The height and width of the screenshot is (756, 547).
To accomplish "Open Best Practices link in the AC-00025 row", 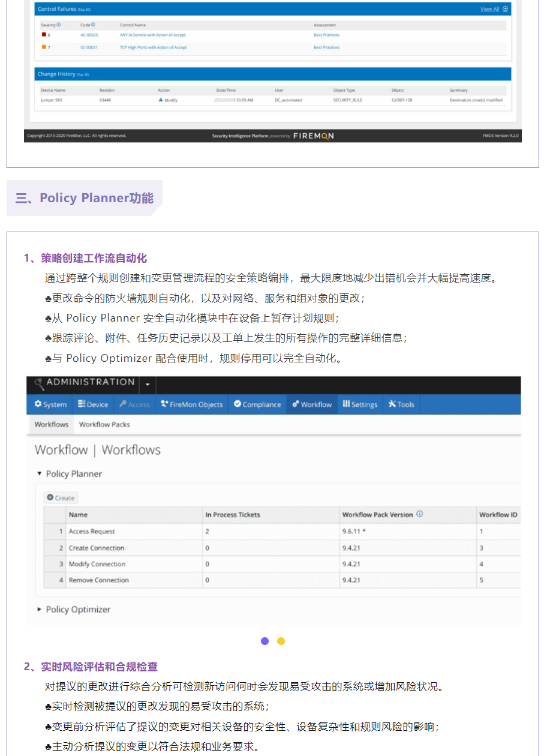I will coord(326,35).
